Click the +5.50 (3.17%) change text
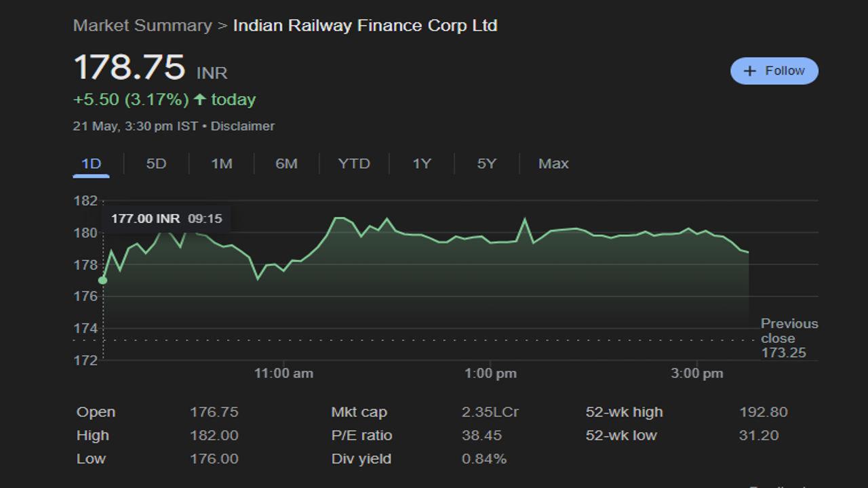Image resolution: width=868 pixels, height=488 pixels. coord(131,100)
